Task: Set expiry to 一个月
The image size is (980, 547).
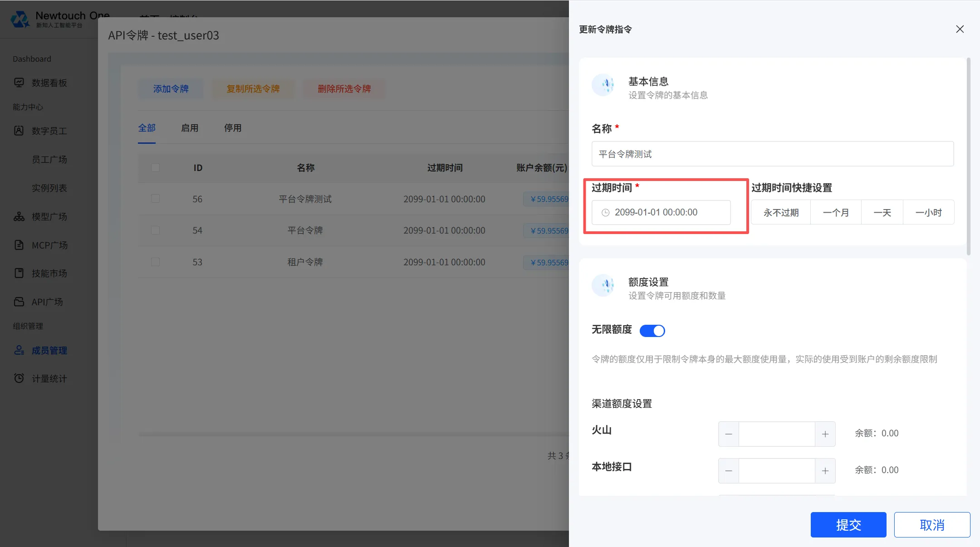Action: coord(836,212)
